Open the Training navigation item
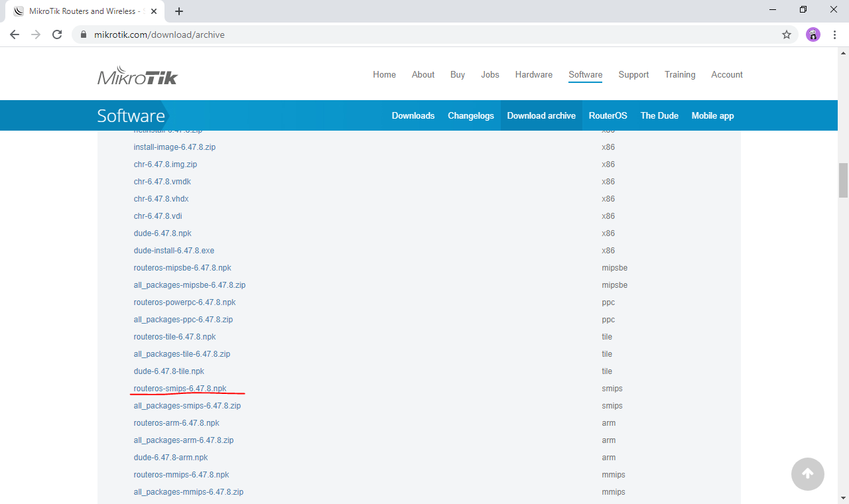 pyautogui.click(x=680, y=74)
